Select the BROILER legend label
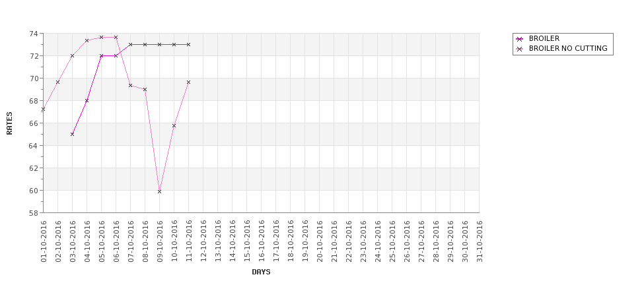Viewport: 644px width, 283px height. (544, 38)
